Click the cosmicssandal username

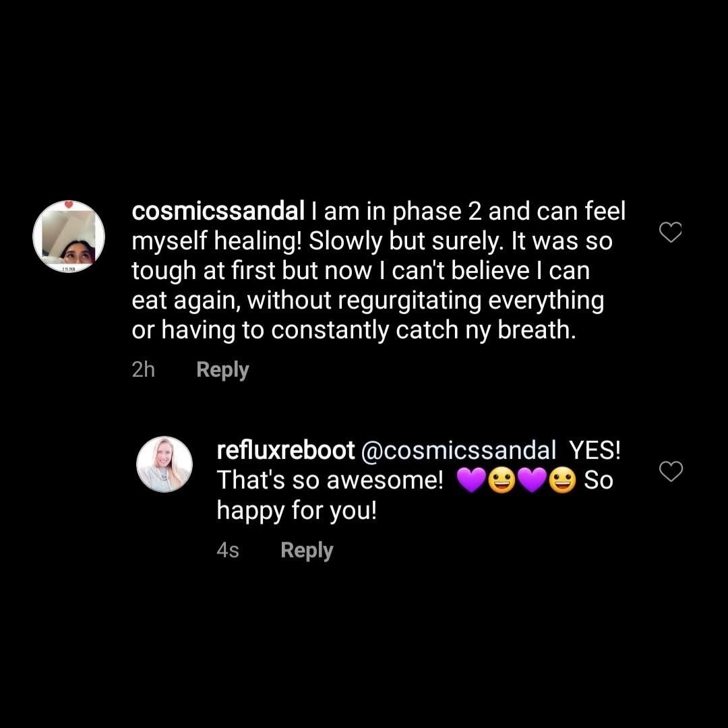[219, 212]
